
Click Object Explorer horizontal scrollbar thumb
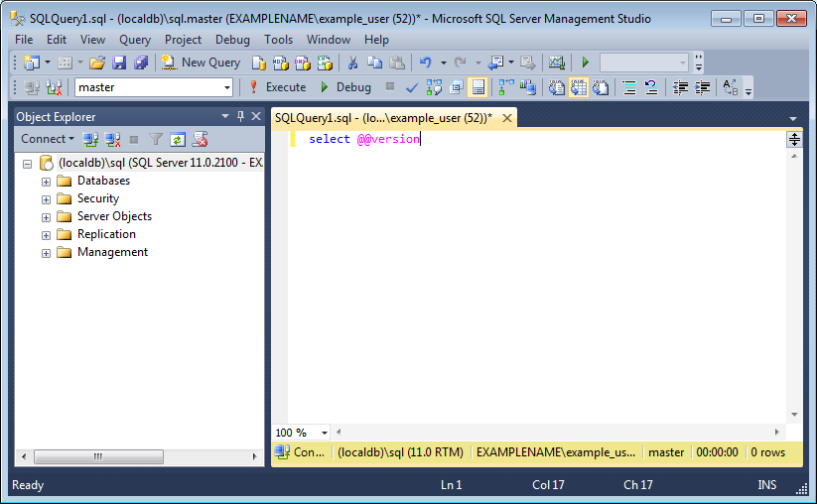click(x=98, y=456)
